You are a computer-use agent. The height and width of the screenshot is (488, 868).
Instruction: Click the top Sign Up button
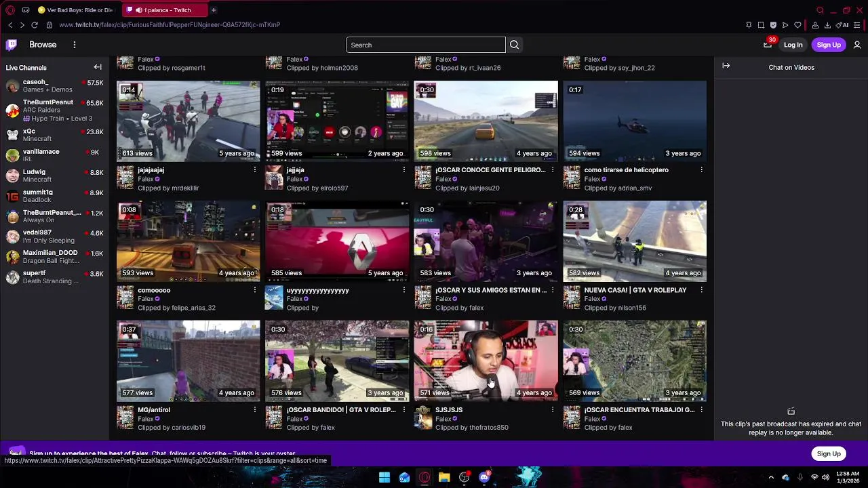[x=829, y=45]
